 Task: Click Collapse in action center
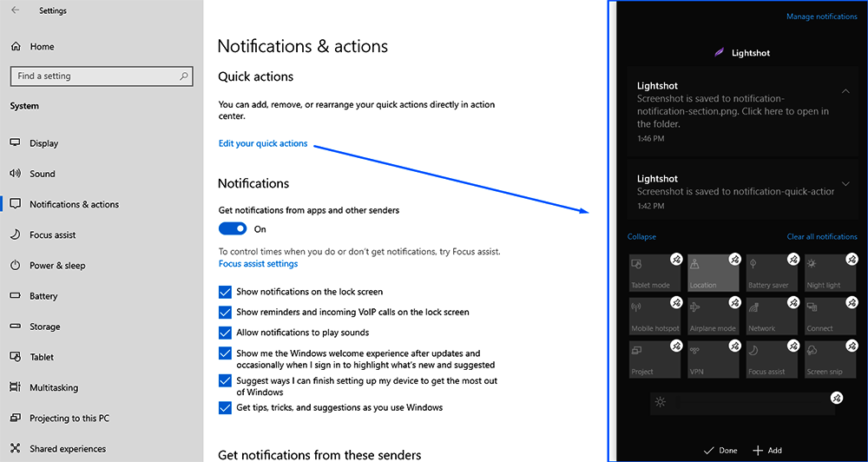coord(641,236)
